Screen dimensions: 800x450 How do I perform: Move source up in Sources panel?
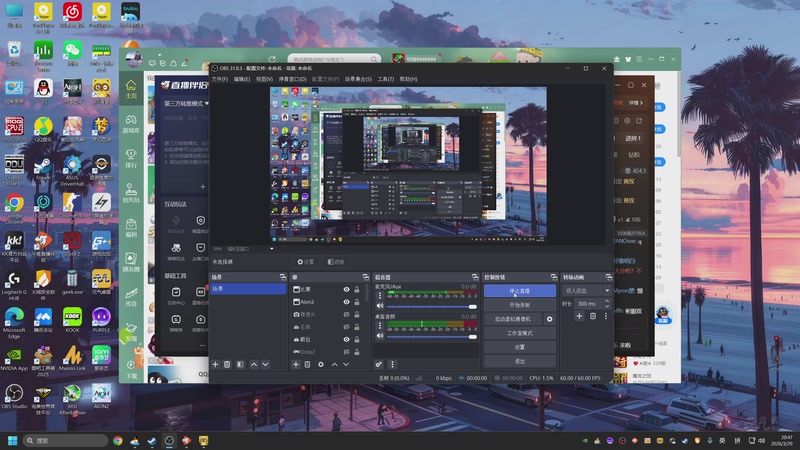334,364
